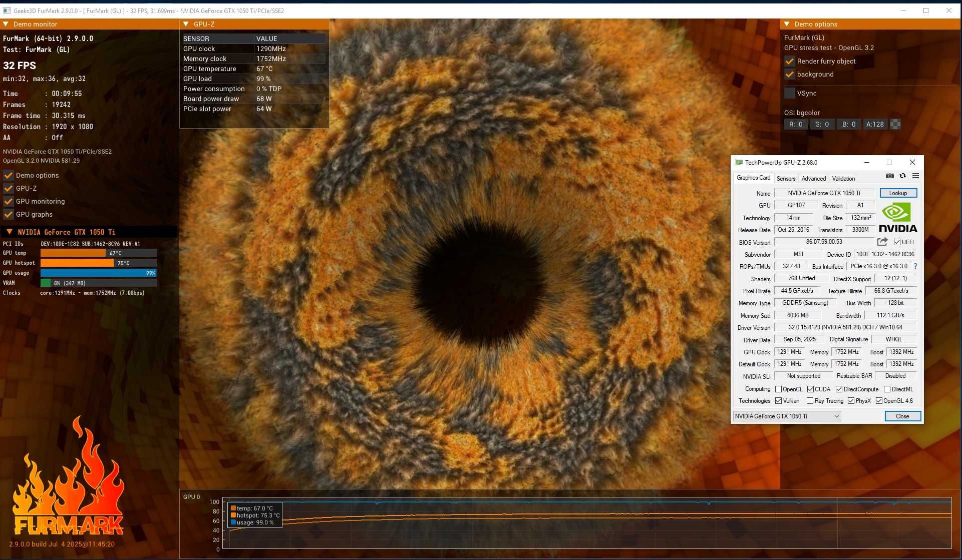
Task: Toggle Render furry object checkbox
Action: pyautogui.click(x=790, y=61)
